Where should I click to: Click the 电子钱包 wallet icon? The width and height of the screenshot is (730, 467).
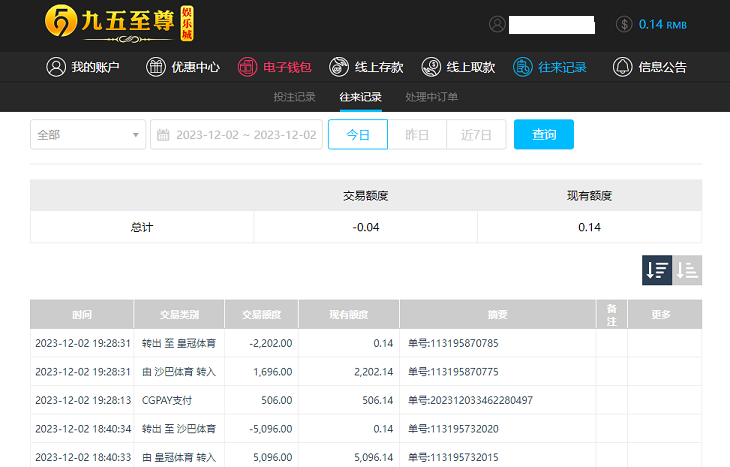tap(247, 67)
